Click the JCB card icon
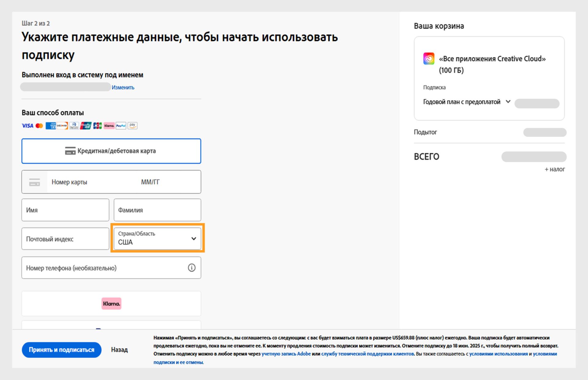This screenshot has width=588, height=380. click(x=97, y=126)
